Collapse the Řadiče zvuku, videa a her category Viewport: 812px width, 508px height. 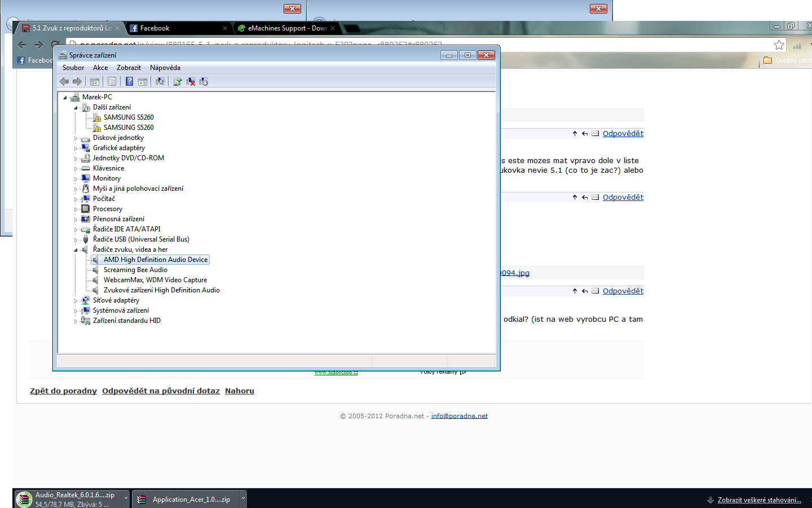[x=76, y=250]
